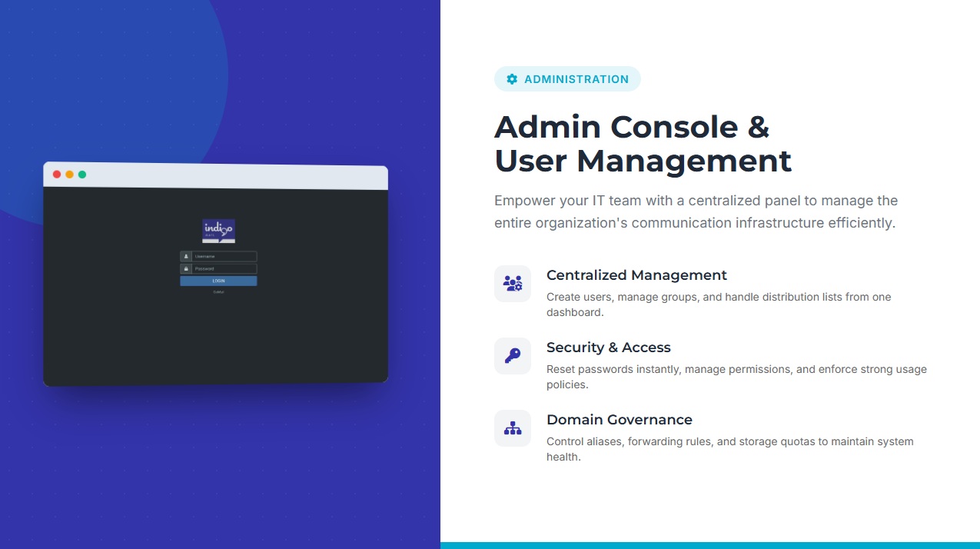Click the Domain Governance hierarchy icon
The image size is (980, 549).
pyautogui.click(x=513, y=428)
